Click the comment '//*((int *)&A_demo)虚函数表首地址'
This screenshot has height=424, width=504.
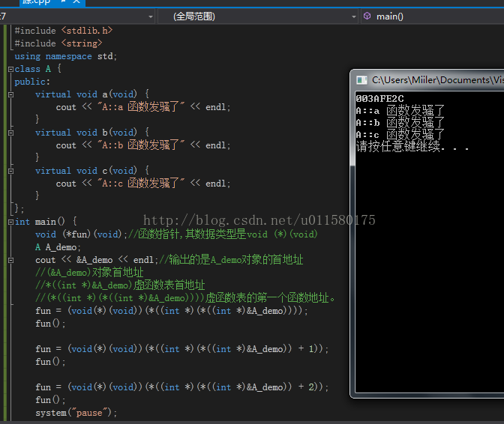[x=120, y=285]
